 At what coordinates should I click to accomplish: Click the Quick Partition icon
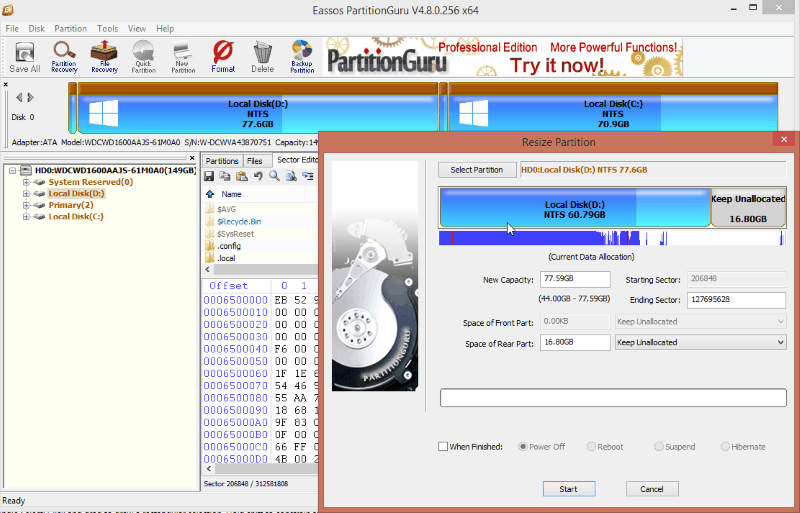pyautogui.click(x=143, y=57)
